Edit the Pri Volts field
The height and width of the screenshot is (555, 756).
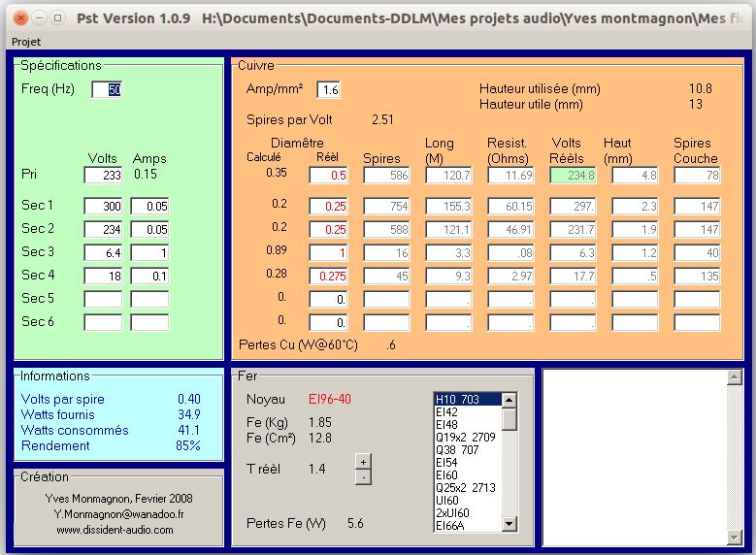tap(103, 176)
